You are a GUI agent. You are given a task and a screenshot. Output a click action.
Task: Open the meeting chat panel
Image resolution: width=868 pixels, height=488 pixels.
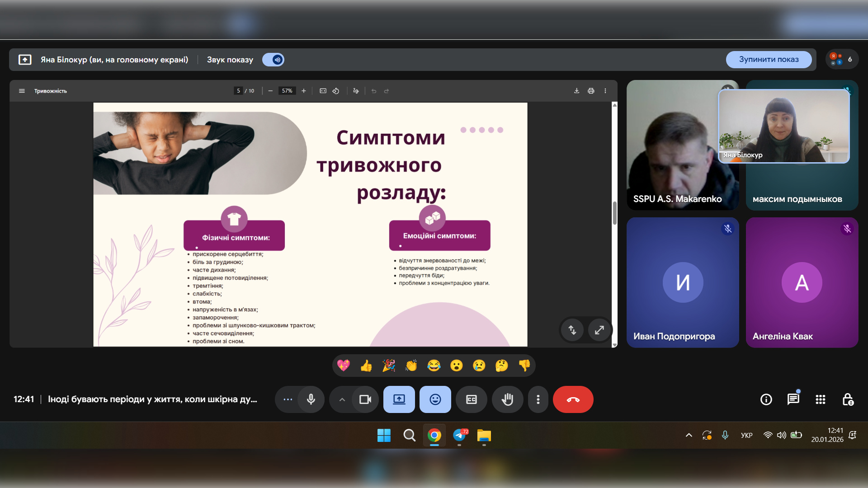pyautogui.click(x=793, y=399)
